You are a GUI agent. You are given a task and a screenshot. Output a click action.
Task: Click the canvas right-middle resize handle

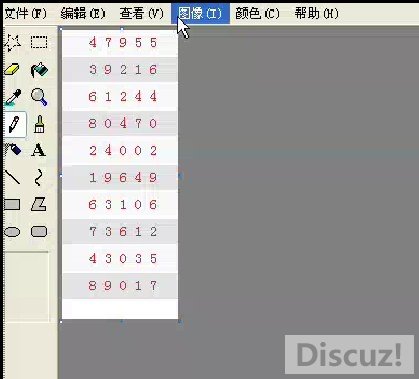[180, 176]
